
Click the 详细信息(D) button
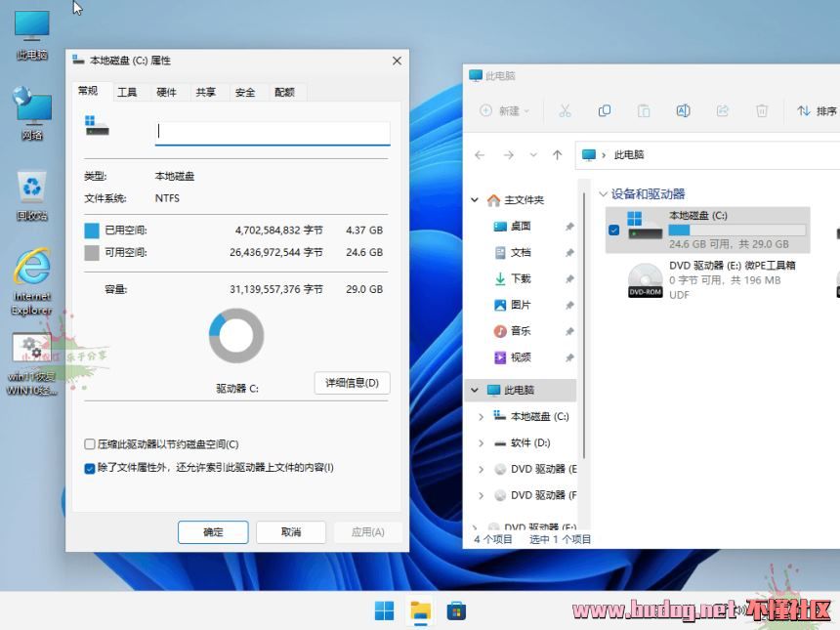pyautogui.click(x=352, y=383)
